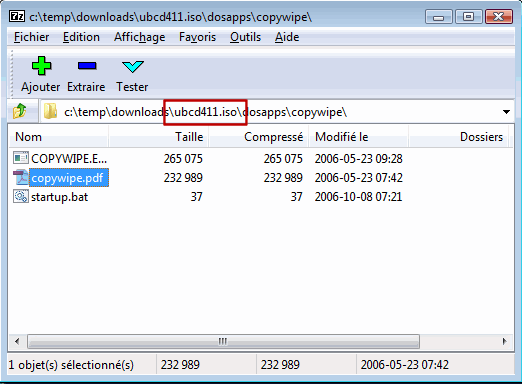This screenshot has height=384, width=522.
Task: Click the address path text field
Action: tap(277, 112)
